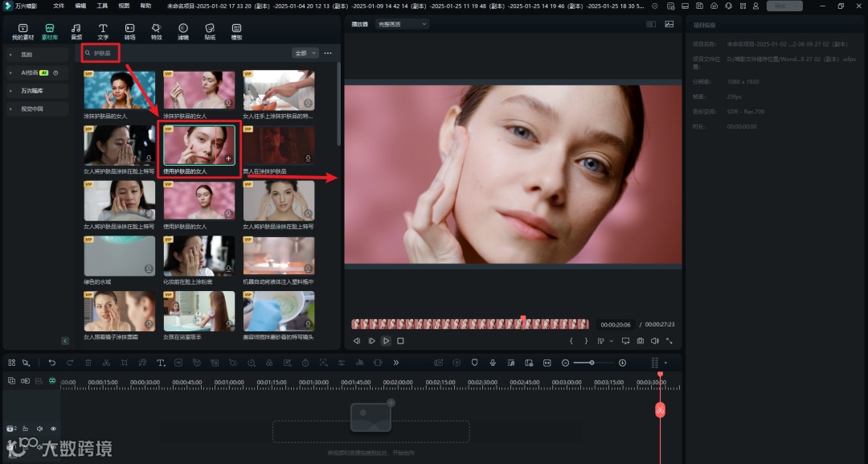Set the mark-in point bracket

571,341
